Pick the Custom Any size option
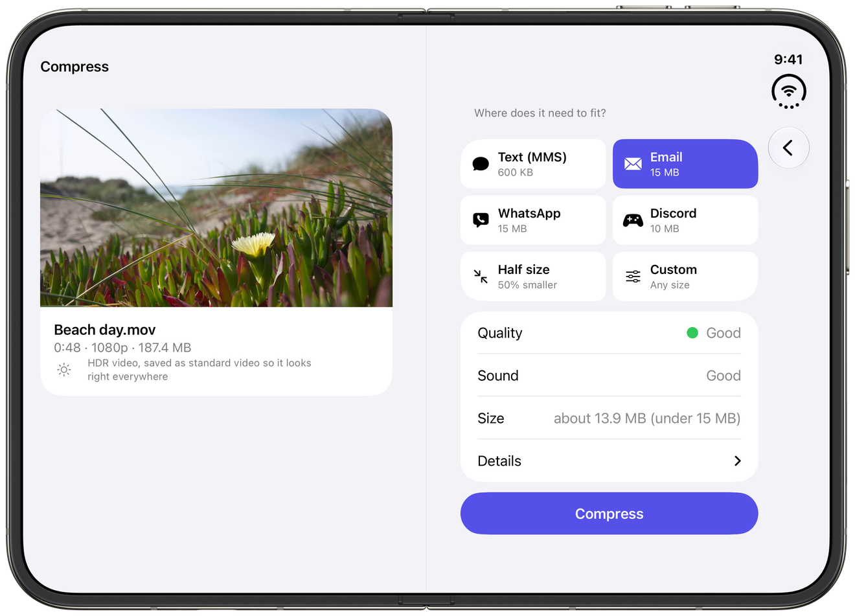The width and height of the screenshot is (855, 616). (x=685, y=277)
